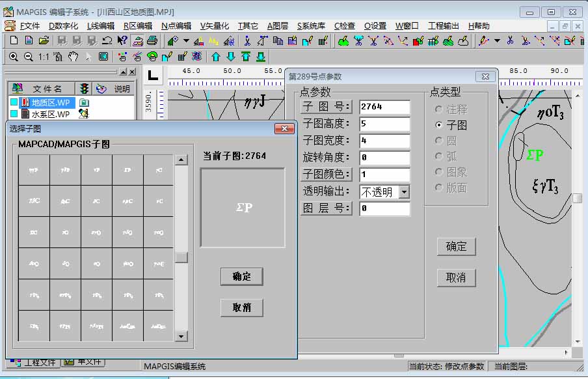Click the 子图高度 input field
This screenshot has height=379, width=588.
coord(384,124)
